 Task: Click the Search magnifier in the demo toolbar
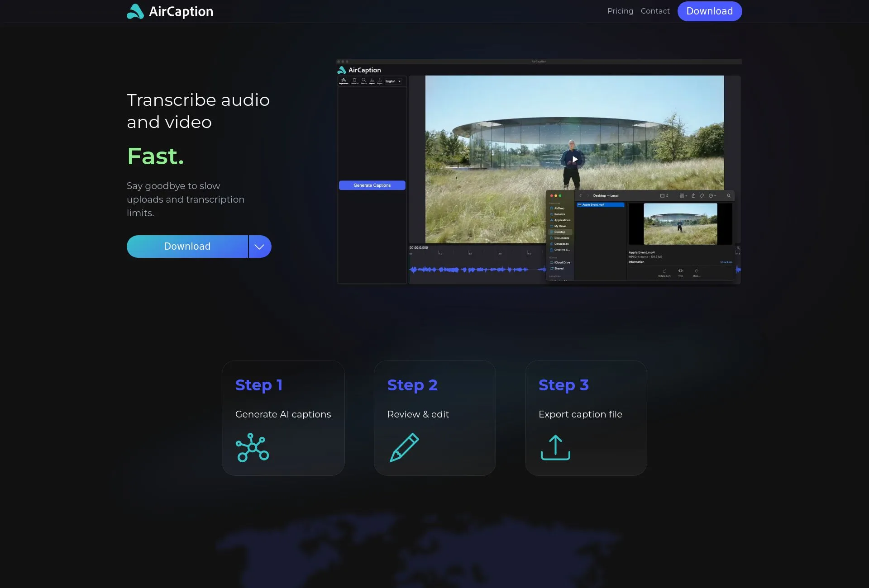363,81
